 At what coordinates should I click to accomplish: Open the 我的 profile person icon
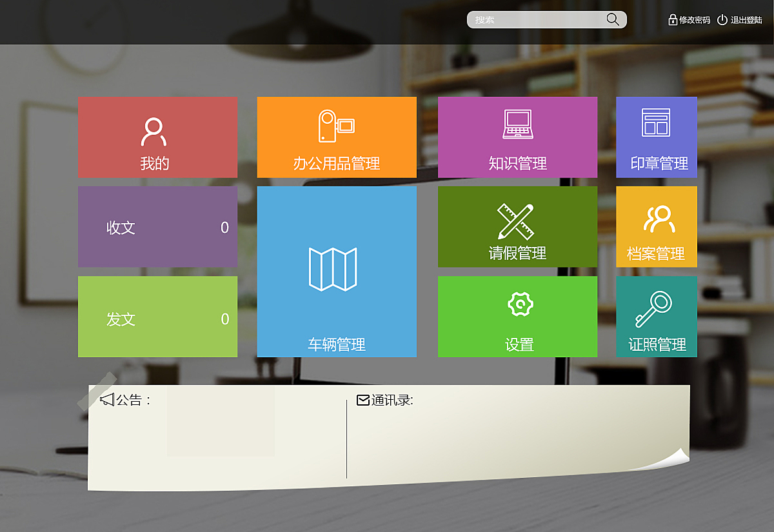coord(154,132)
